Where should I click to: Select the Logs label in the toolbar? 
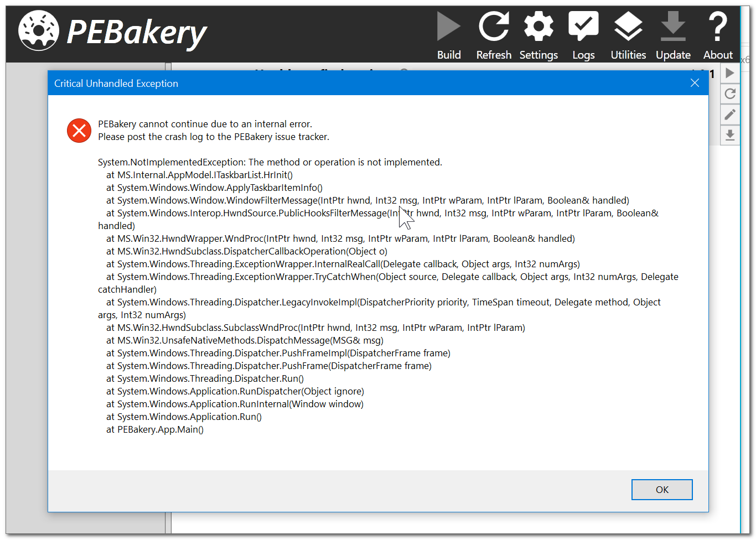(583, 55)
